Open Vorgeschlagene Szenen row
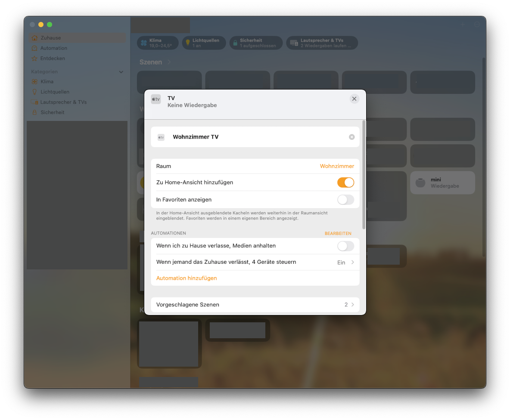The height and width of the screenshot is (420, 510). coord(255,305)
